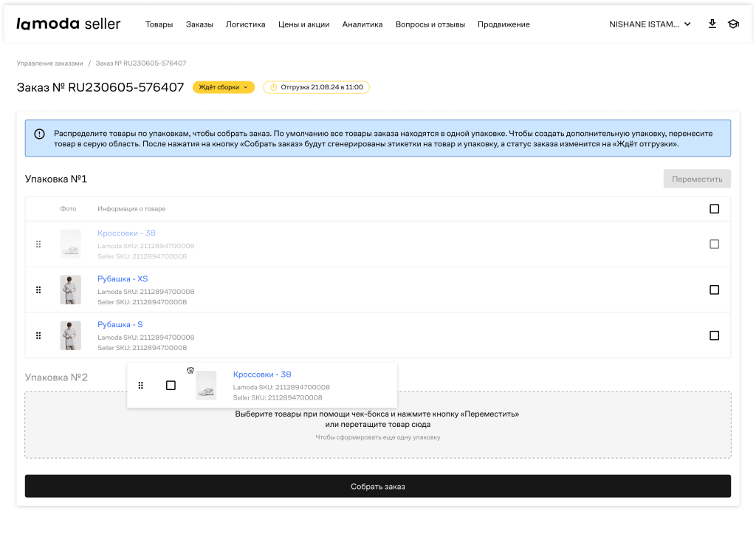Open the Рубашка - XS product link
756x537 pixels.
coord(123,278)
